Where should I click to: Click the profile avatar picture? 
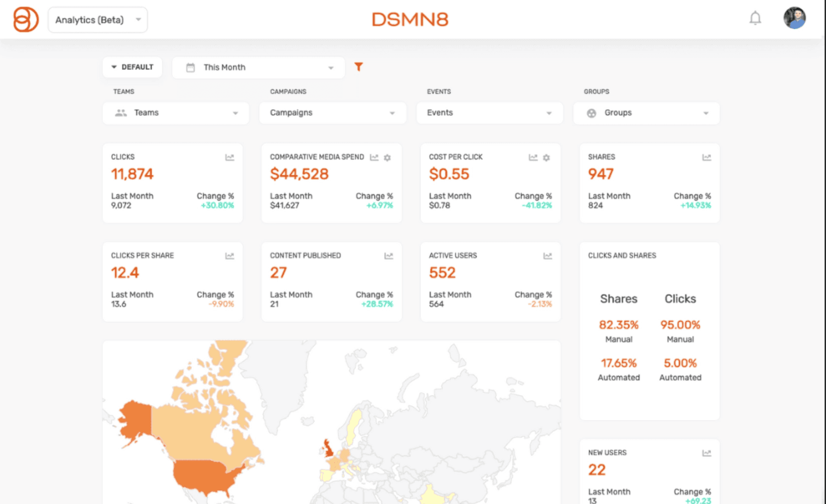[x=794, y=19]
